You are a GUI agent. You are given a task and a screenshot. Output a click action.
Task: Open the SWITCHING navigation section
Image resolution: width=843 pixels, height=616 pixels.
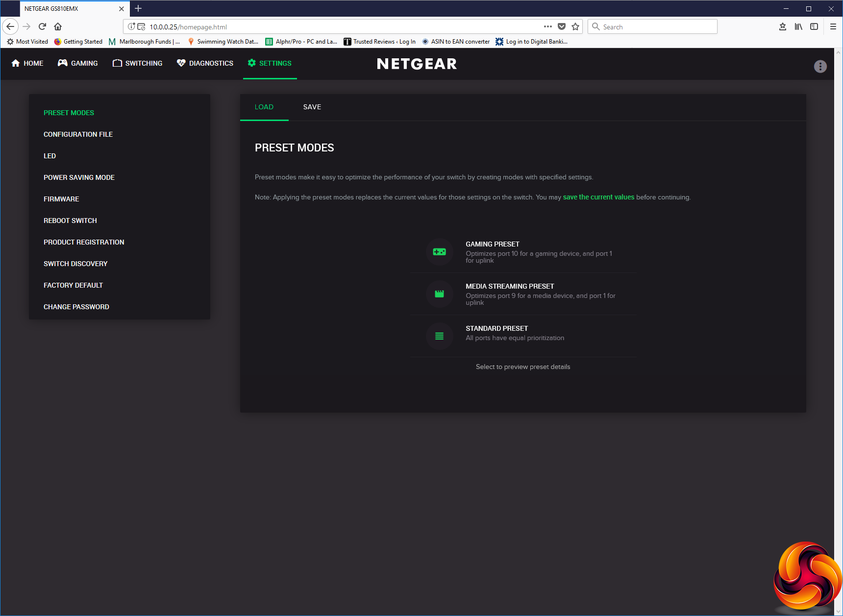coord(137,63)
